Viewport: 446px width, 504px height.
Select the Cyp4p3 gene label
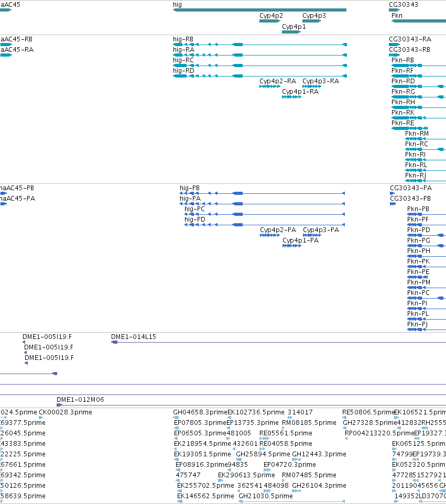point(314,15)
